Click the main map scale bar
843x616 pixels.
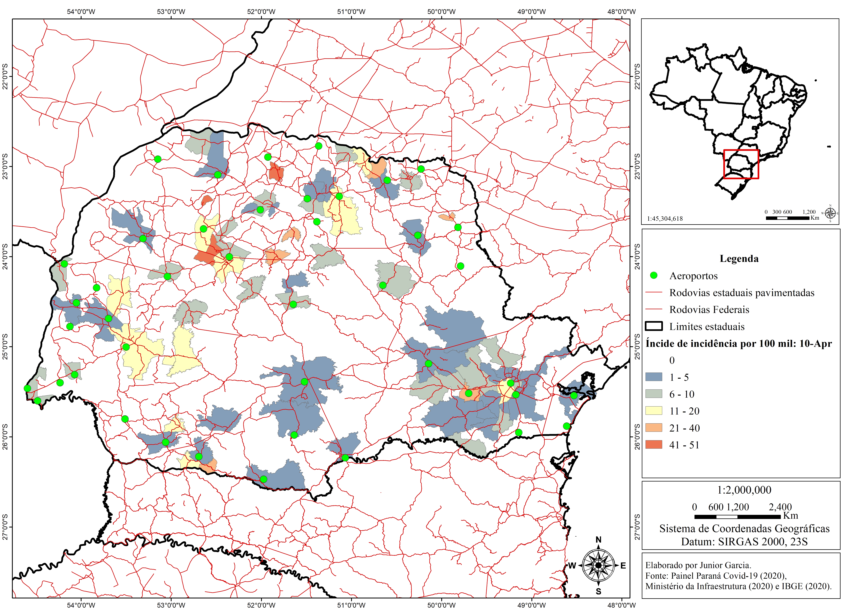(737, 517)
